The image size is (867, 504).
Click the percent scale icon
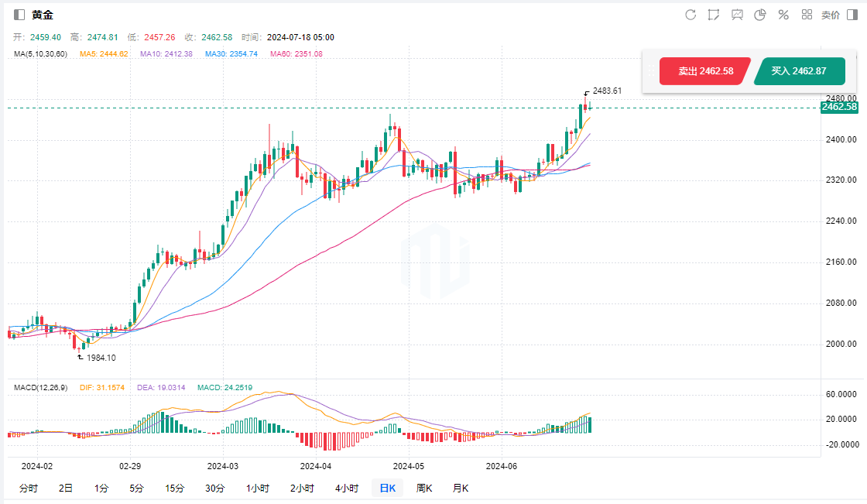point(783,15)
